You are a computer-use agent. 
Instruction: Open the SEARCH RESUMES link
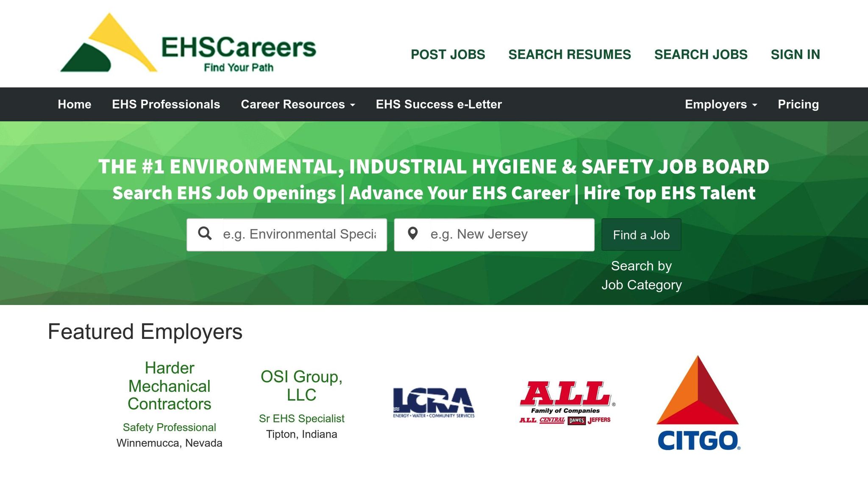tap(569, 55)
